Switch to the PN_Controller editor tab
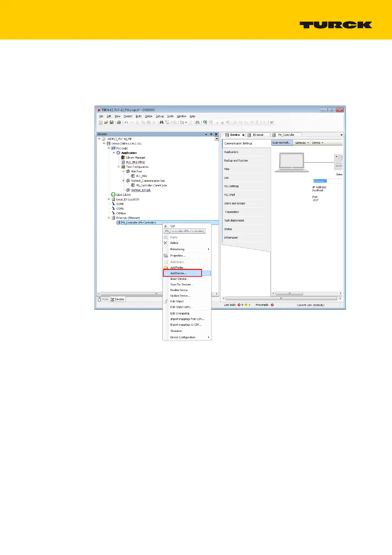The width and height of the screenshot is (392, 555). click(x=286, y=135)
